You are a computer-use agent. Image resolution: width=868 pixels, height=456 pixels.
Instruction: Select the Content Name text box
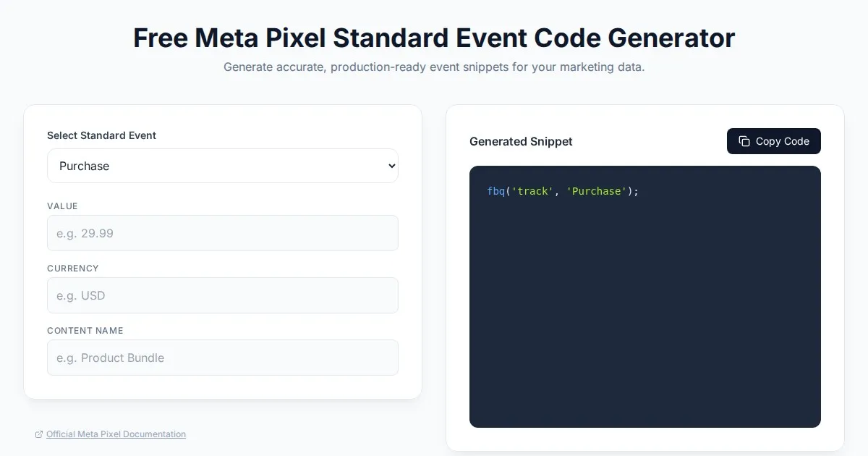click(222, 358)
